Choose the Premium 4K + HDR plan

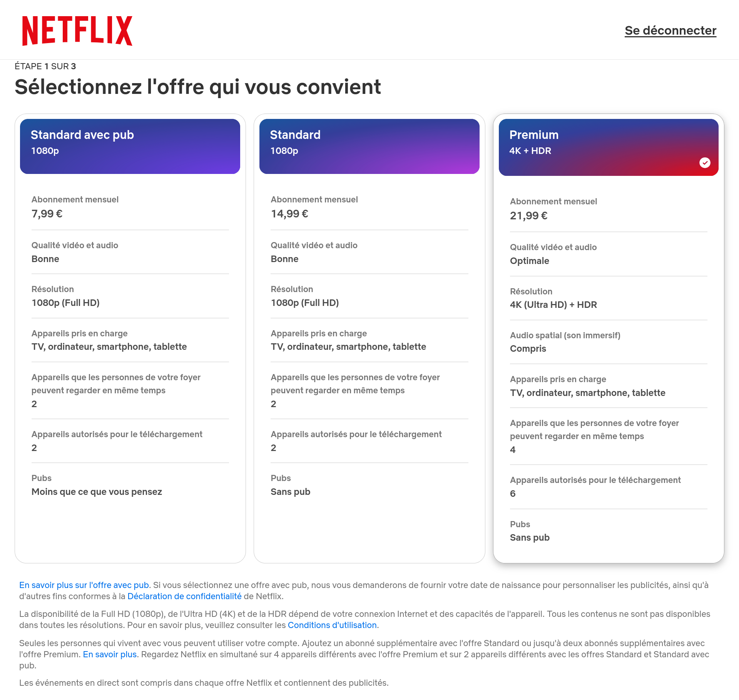(x=609, y=147)
